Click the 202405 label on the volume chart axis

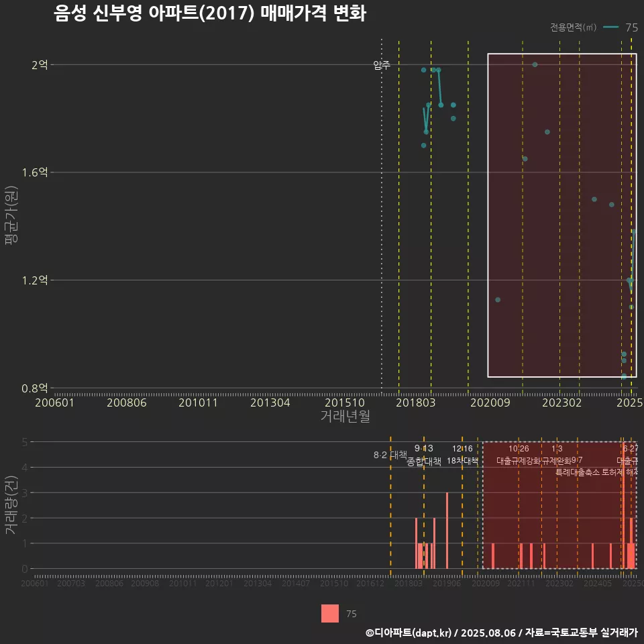click(598, 583)
